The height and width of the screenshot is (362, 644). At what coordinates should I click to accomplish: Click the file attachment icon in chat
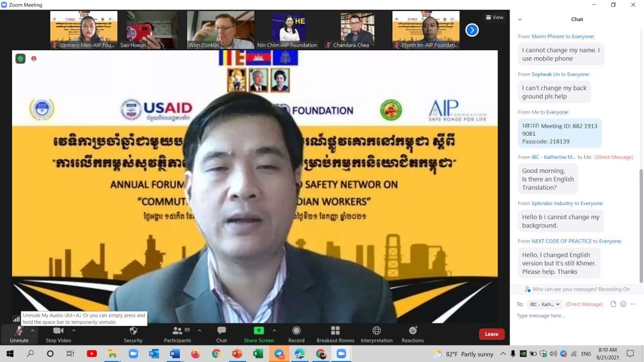click(613, 304)
